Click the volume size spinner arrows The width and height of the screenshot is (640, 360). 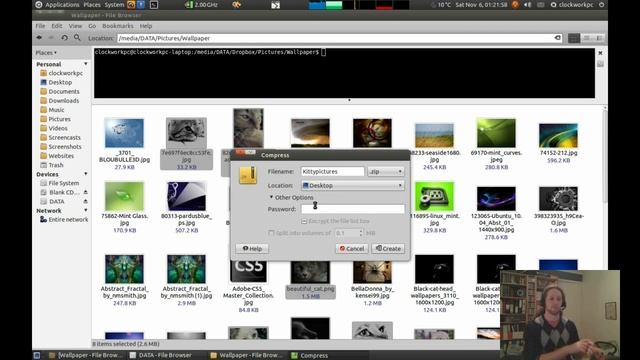361,233
